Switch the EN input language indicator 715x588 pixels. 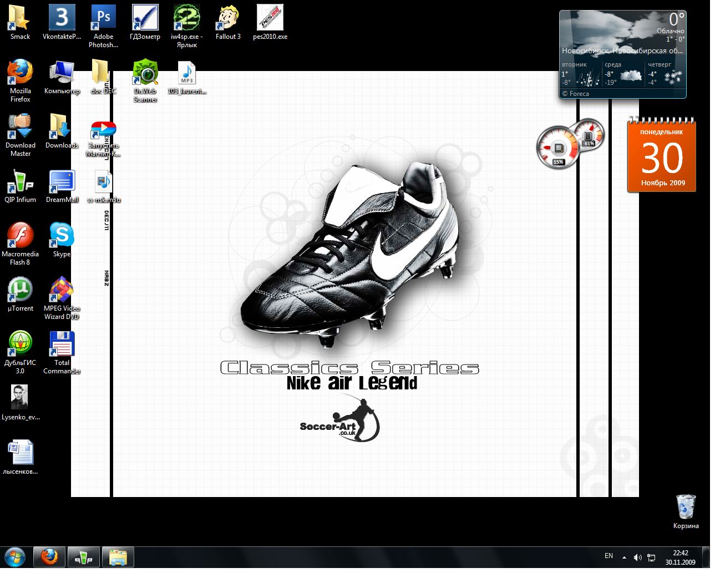point(608,556)
